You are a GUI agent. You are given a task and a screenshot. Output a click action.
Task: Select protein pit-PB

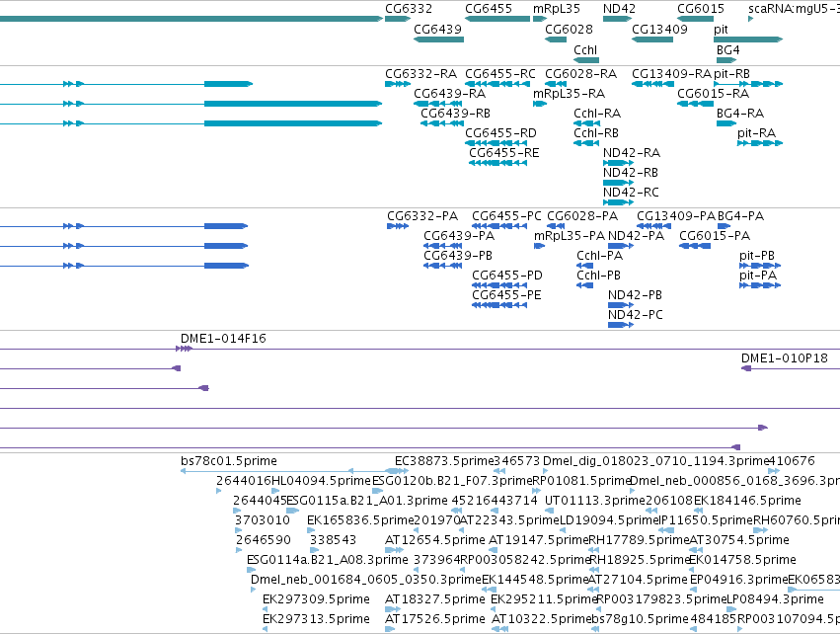point(756,256)
